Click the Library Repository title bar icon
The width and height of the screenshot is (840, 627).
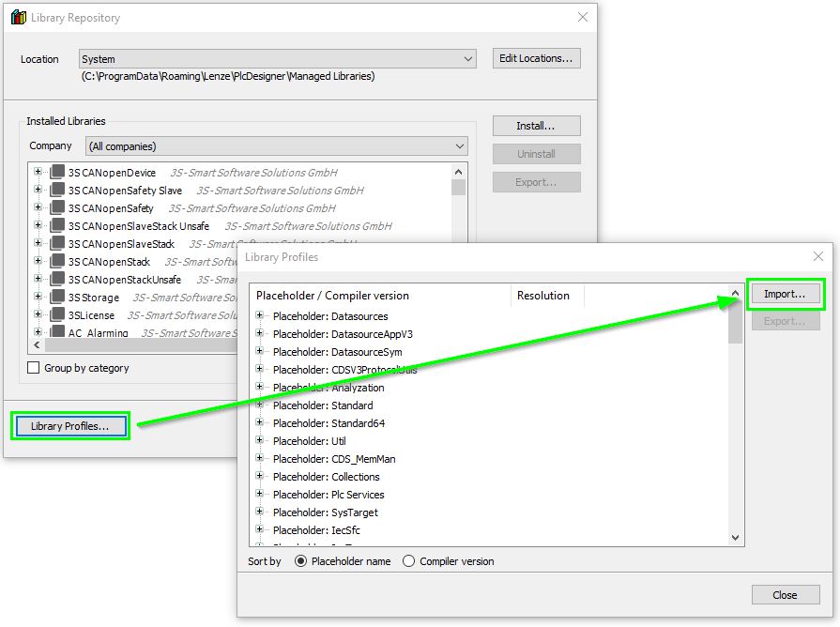19,18
